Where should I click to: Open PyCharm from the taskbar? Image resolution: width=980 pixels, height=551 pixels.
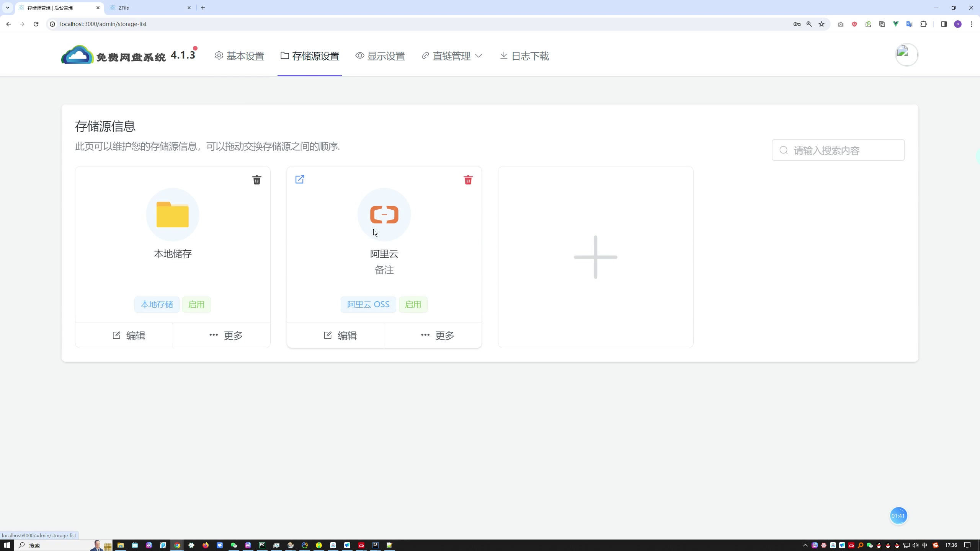(262, 545)
